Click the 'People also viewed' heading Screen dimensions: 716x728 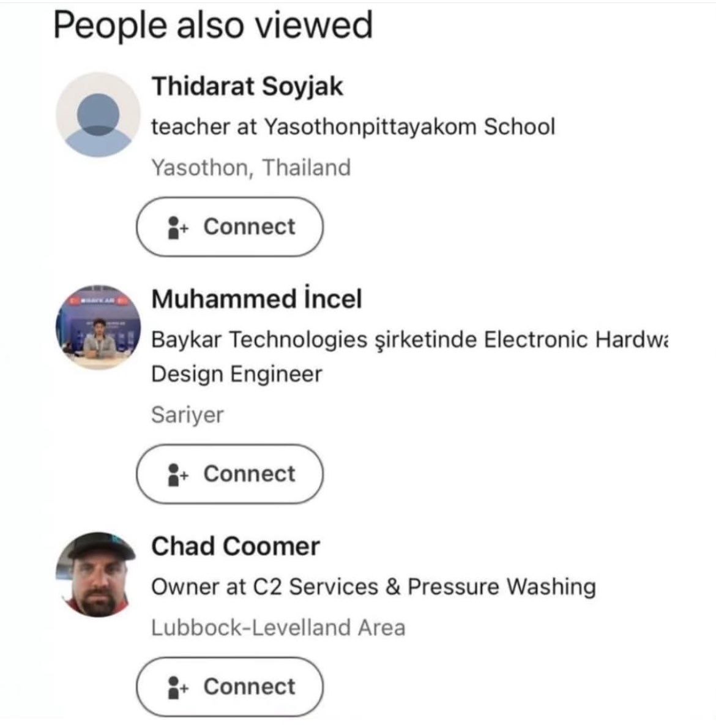click(x=213, y=26)
